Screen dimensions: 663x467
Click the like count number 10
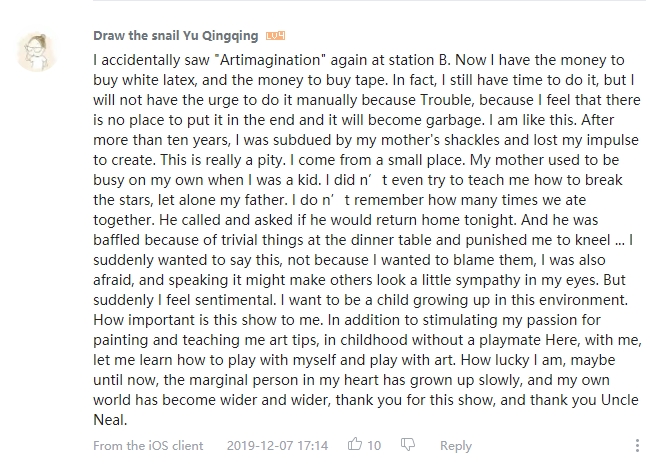(374, 445)
